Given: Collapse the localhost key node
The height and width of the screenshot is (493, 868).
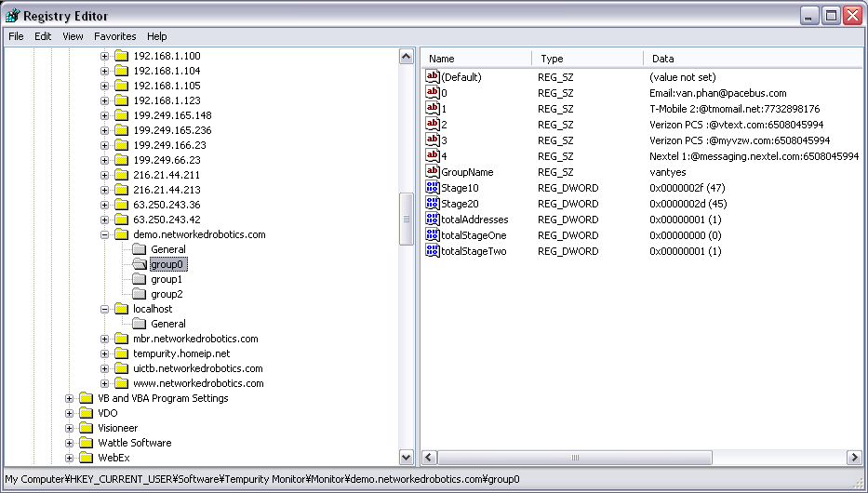Looking at the screenshot, I should point(105,309).
